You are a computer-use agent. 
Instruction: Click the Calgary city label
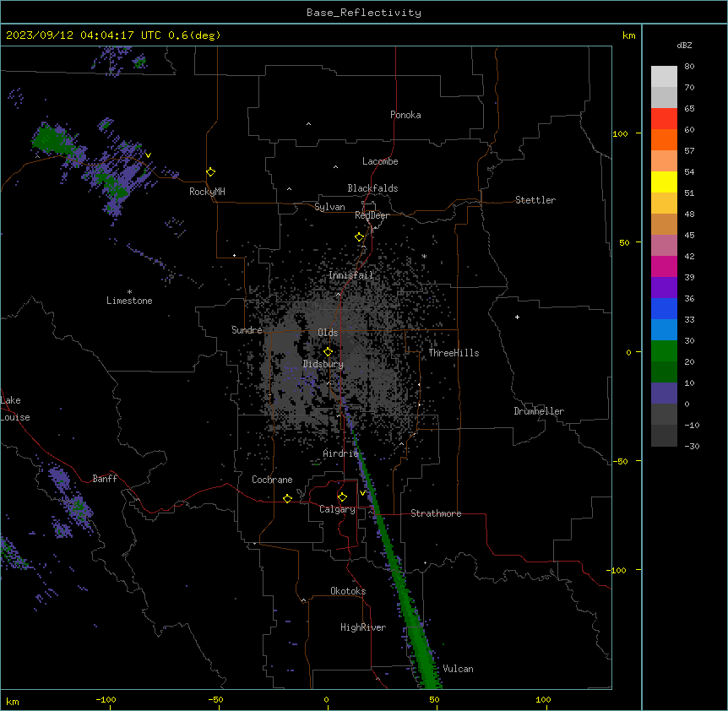point(337,509)
